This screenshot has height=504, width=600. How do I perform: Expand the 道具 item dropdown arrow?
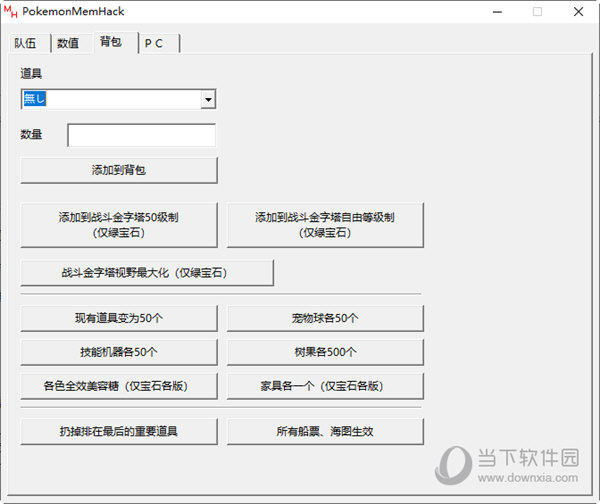pyautogui.click(x=208, y=99)
